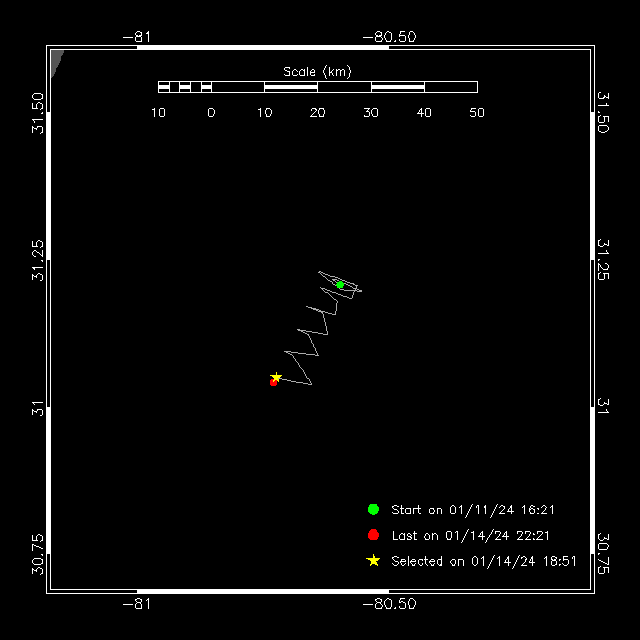Click the right latitude label '30.75'
This screenshot has width=640, height=640.
[603, 553]
